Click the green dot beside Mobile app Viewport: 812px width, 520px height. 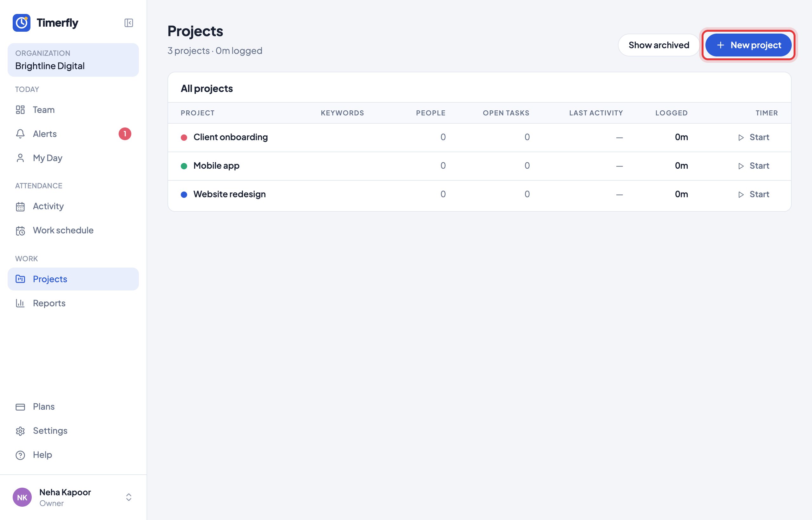184,166
